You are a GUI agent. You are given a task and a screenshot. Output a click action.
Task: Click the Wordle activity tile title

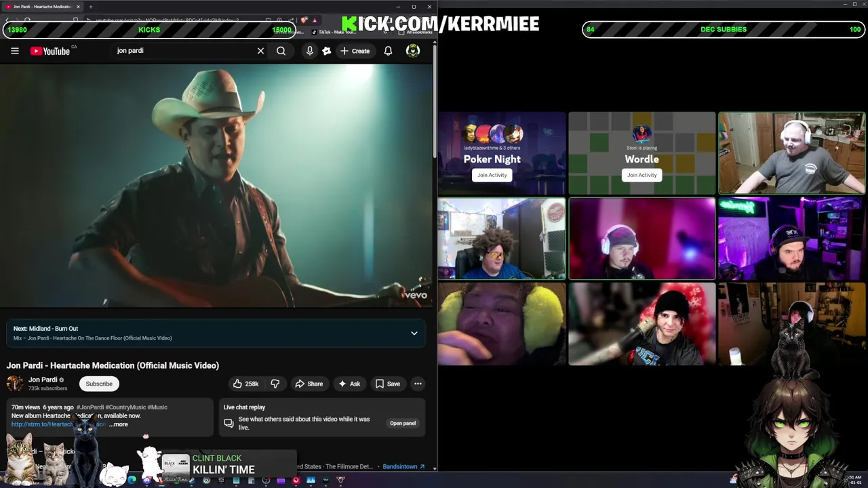tap(642, 159)
